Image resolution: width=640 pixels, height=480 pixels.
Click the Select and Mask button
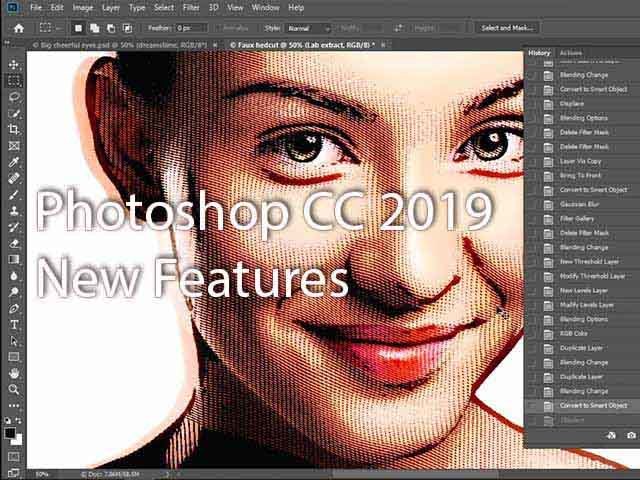pos(508,28)
